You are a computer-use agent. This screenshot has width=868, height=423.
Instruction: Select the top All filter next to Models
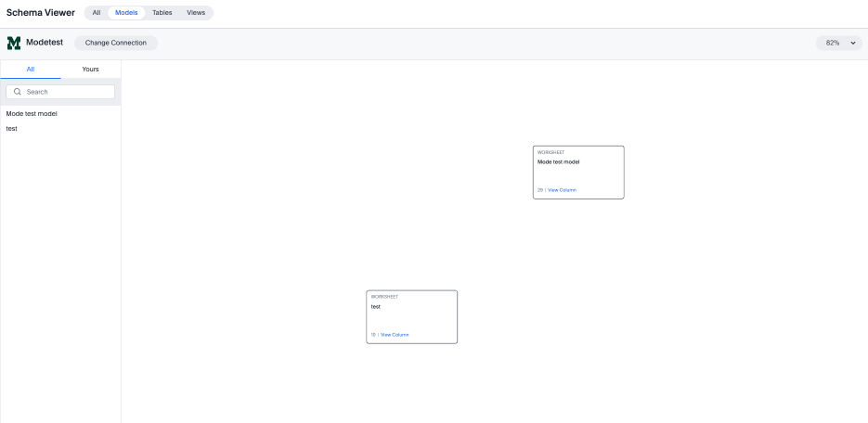97,13
